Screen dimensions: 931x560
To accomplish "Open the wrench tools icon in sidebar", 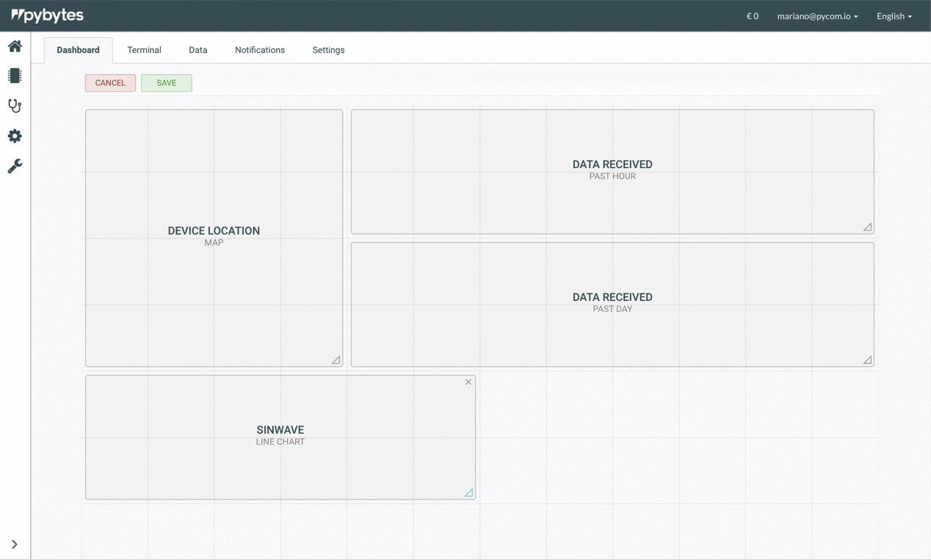I will [15, 166].
